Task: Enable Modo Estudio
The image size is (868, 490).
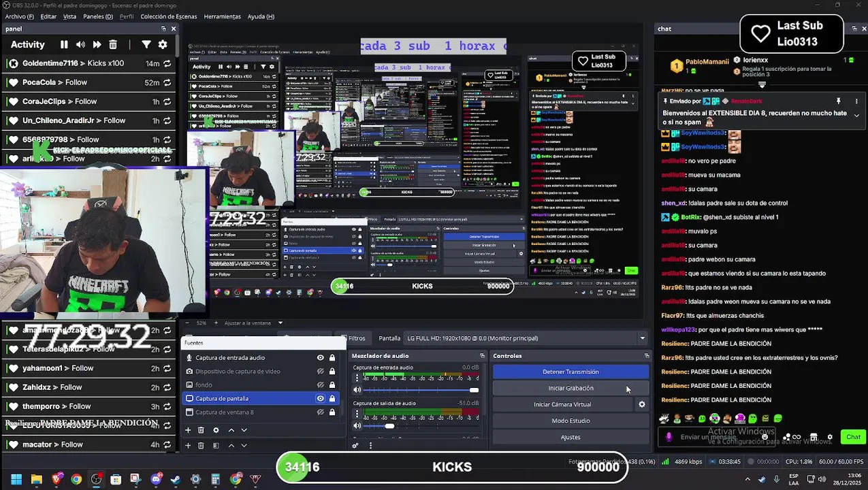Action: [570, 421]
